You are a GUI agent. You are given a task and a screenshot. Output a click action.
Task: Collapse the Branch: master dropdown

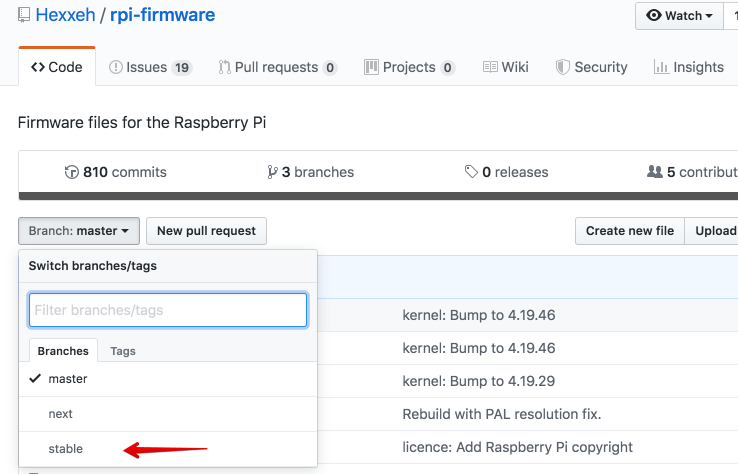(x=79, y=231)
